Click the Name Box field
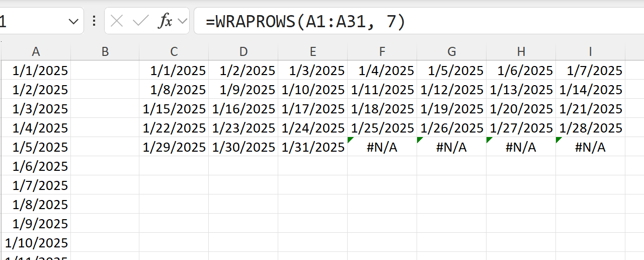This screenshot has height=260, width=644. 30,21
